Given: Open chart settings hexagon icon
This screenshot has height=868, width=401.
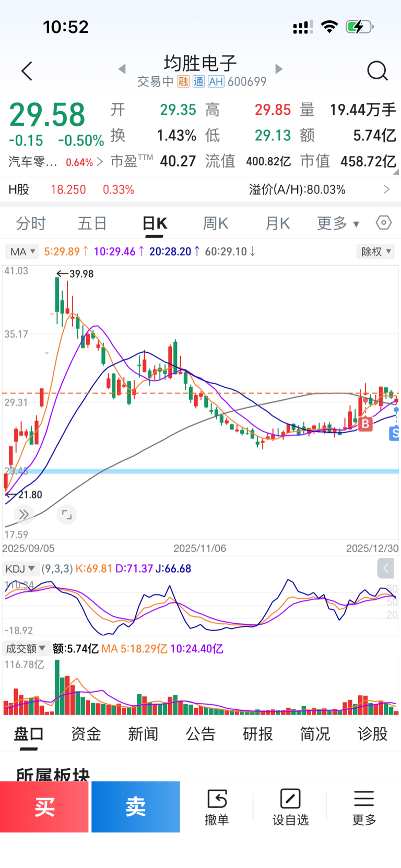Looking at the screenshot, I should pos(384,223).
